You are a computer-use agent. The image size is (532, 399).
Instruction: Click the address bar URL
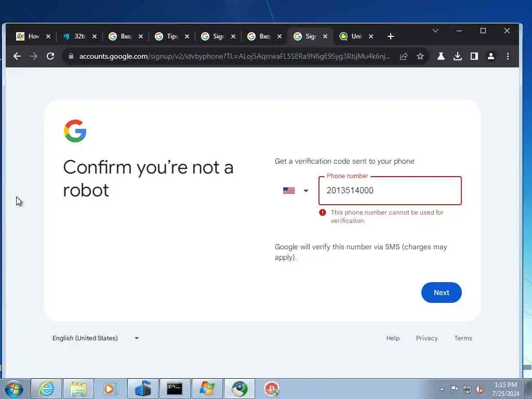[x=235, y=56]
